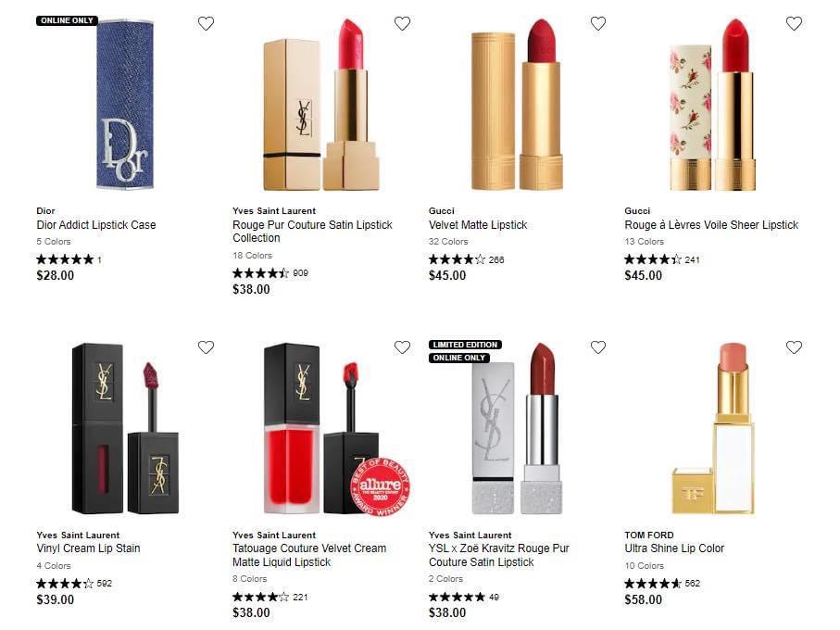
Task: Open Vinyl Cream Lip Stain product page
Action: 88,548
